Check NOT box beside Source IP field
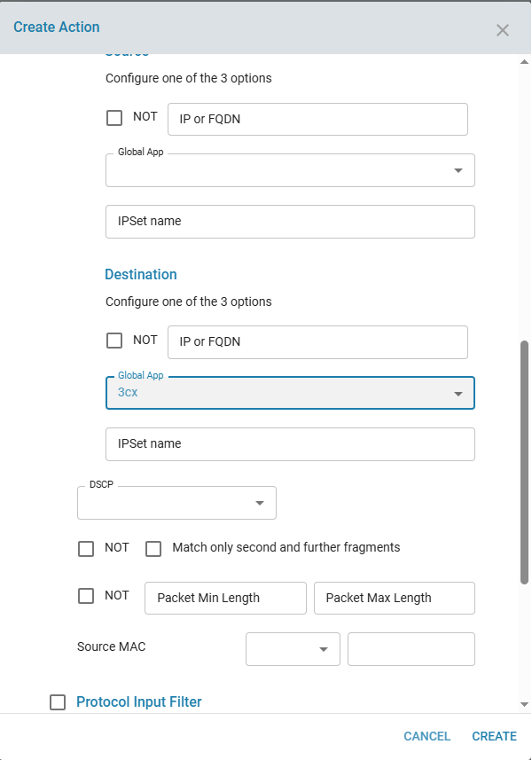Image resolution: width=532 pixels, height=760 pixels. (114, 117)
